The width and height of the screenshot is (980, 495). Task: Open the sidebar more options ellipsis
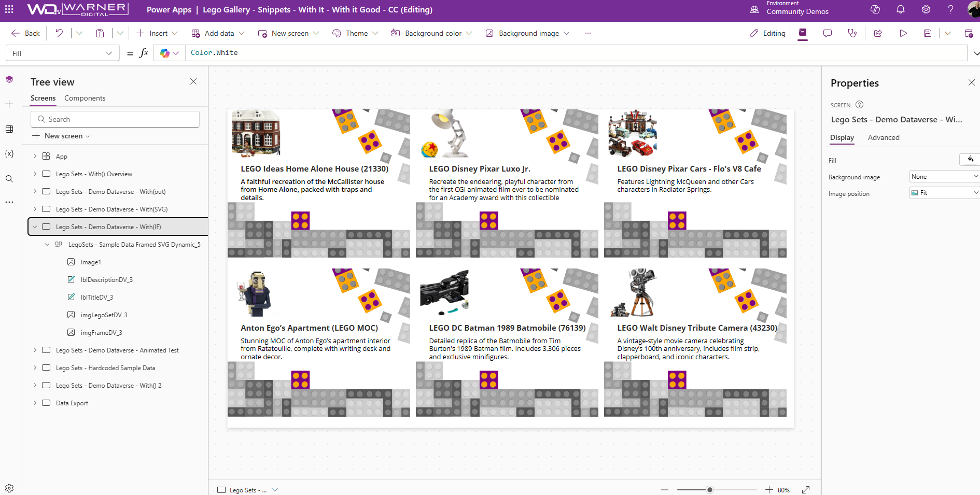(9, 202)
